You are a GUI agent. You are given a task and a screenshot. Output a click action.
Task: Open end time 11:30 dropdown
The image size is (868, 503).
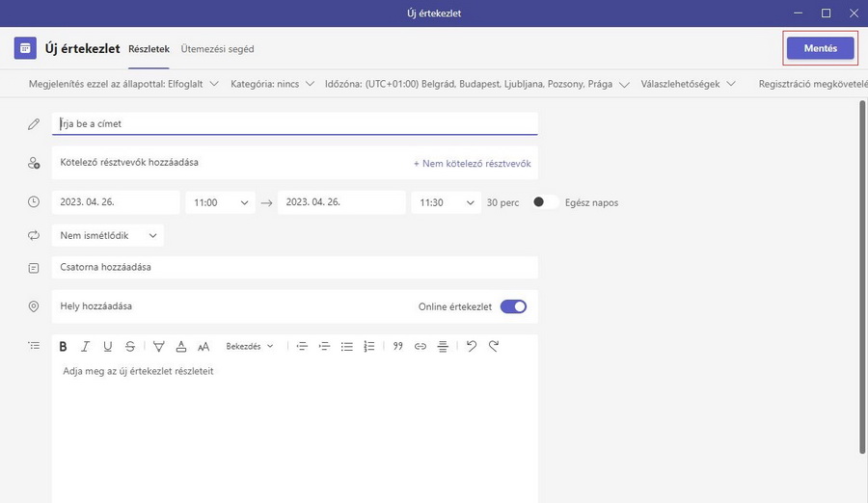[447, 202]
